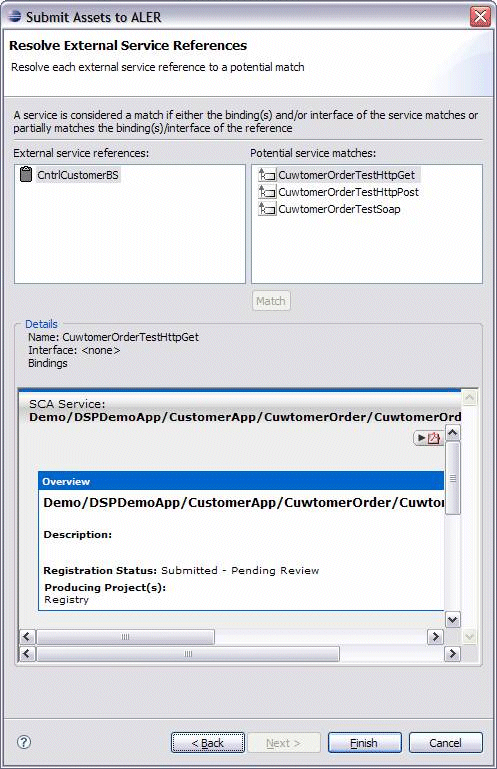Click the 'External service references:' label
The height and width of the screenshot is (769, 497).
81,153
